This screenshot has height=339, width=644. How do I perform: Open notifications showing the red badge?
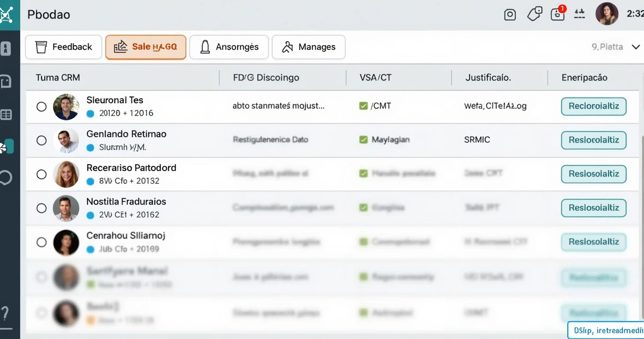(557, 14)
